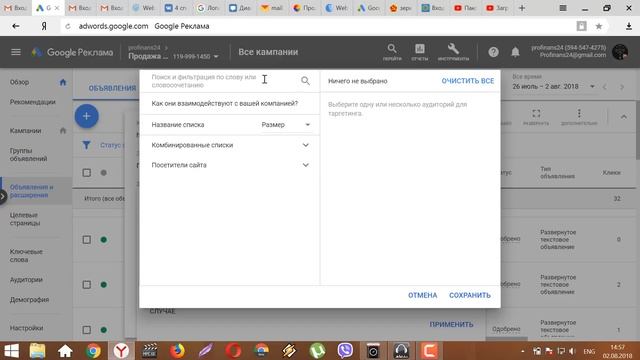Screen dimensions: 640x360
Task: Open the Windows Start menu
Action: point(12,351)
